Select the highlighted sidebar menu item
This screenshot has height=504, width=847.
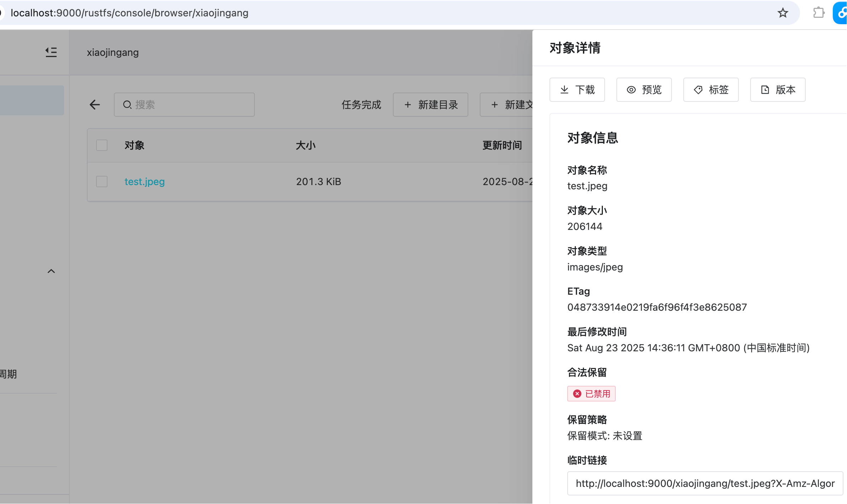31,100
